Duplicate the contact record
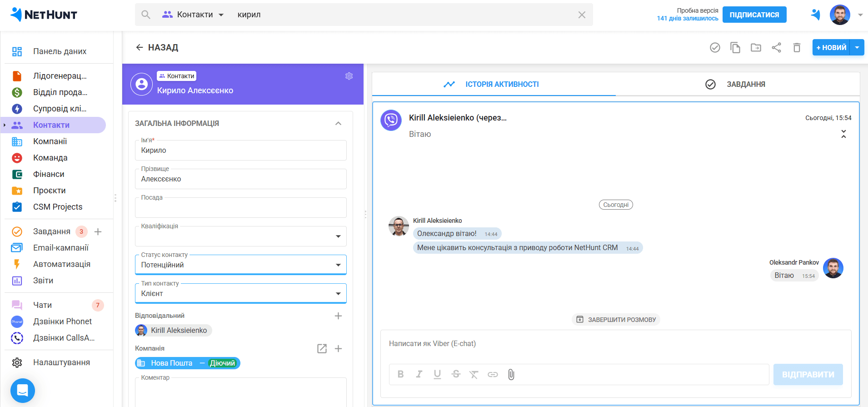This screenshot has width=868, height=407. 735,47
